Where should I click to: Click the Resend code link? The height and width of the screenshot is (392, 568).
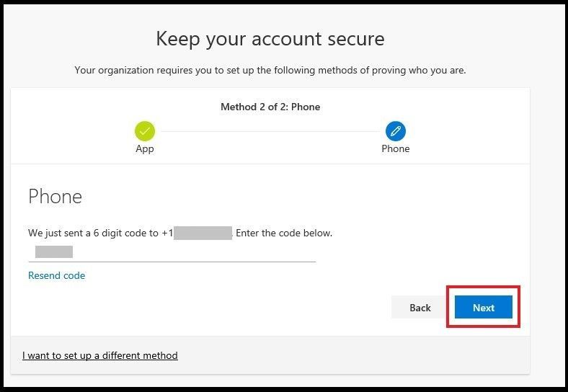(x=56, y=275)
